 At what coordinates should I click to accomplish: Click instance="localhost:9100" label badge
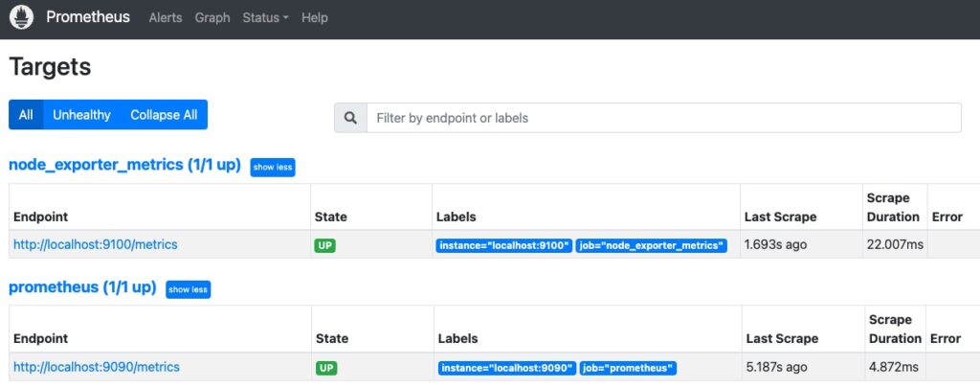(503, 246)
